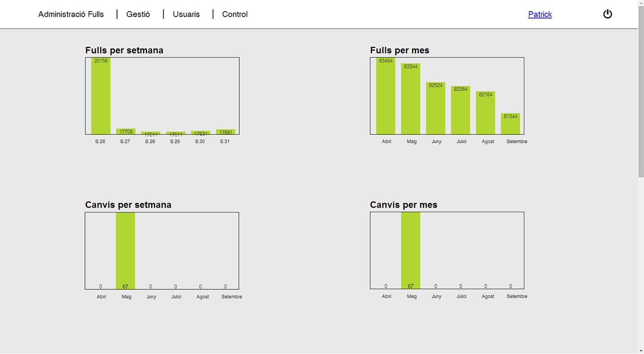The width and height of the screenshot is (644, 354).
Task: Click the Maig bar in Canvis per mes
Action: [x=411, y=250]
